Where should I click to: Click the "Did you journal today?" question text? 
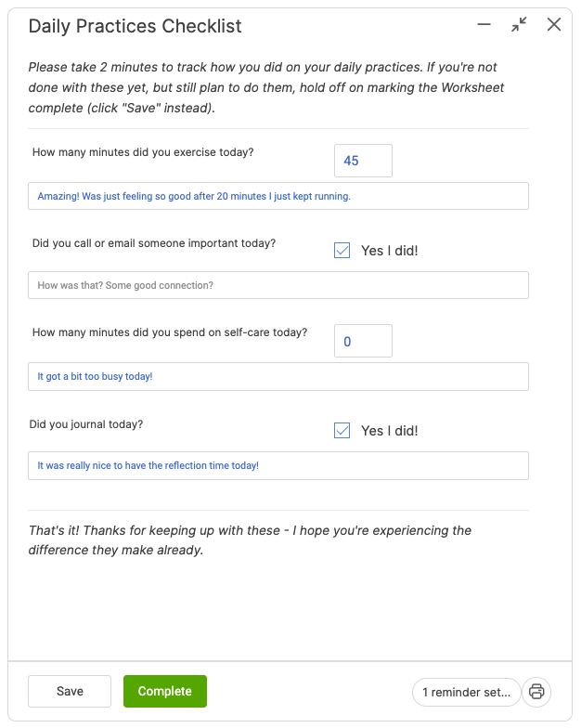[x=85, y=424]
